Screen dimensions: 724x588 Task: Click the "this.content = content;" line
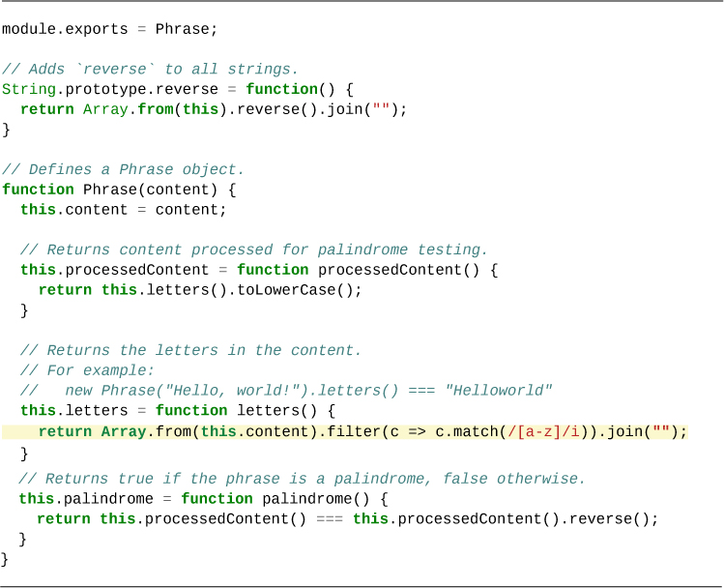click(123, 210)
